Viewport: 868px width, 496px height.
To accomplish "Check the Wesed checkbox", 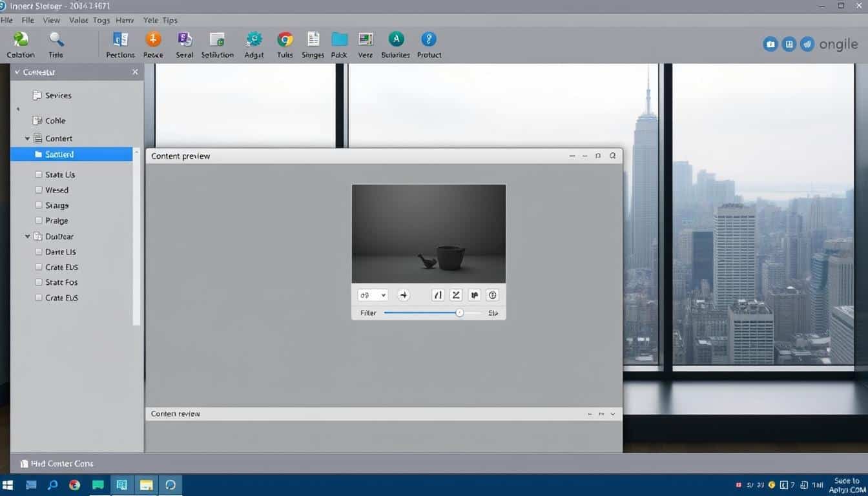I will click(39, 191).
